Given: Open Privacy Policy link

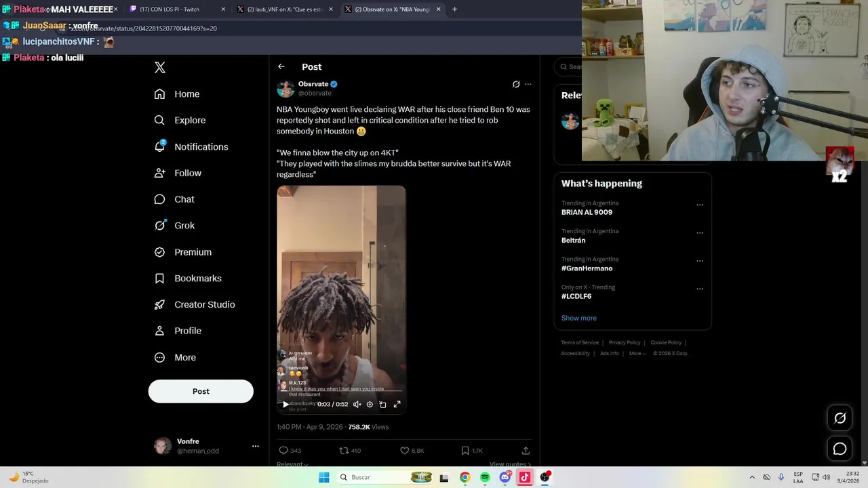Looking at the screenshot, I should [625, 343].
